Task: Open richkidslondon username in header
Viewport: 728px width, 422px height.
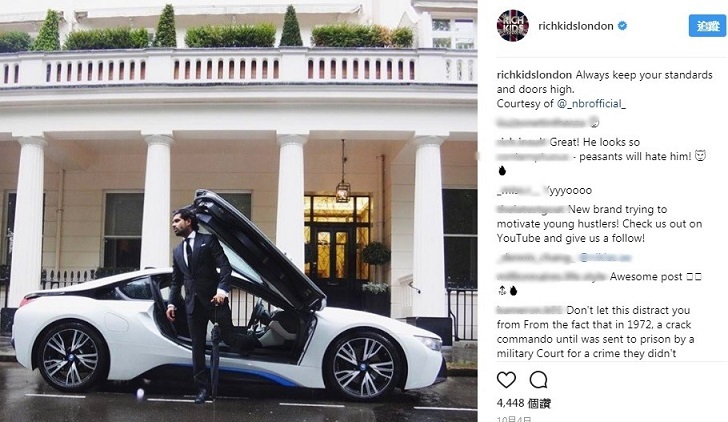Action: click(576, 26)
